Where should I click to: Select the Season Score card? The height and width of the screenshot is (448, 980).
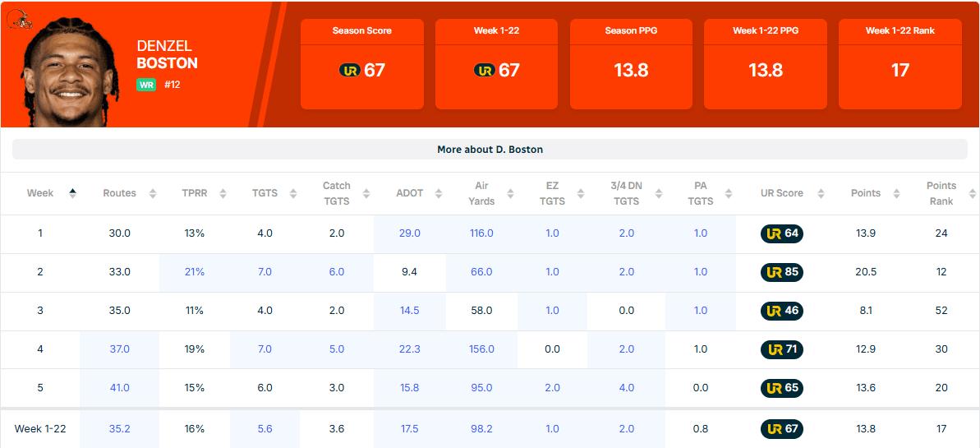pyautogui.click(x=362, y=64)
